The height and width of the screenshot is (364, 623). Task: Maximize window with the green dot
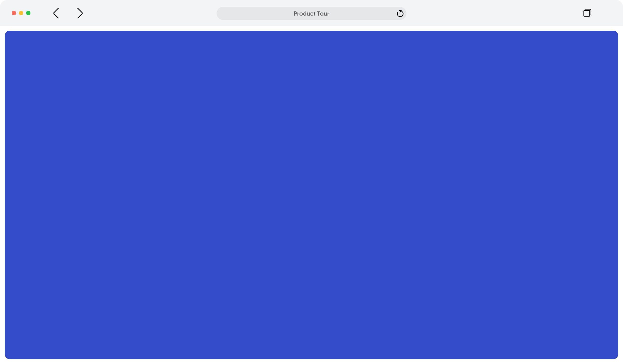[x=28, y=13]
